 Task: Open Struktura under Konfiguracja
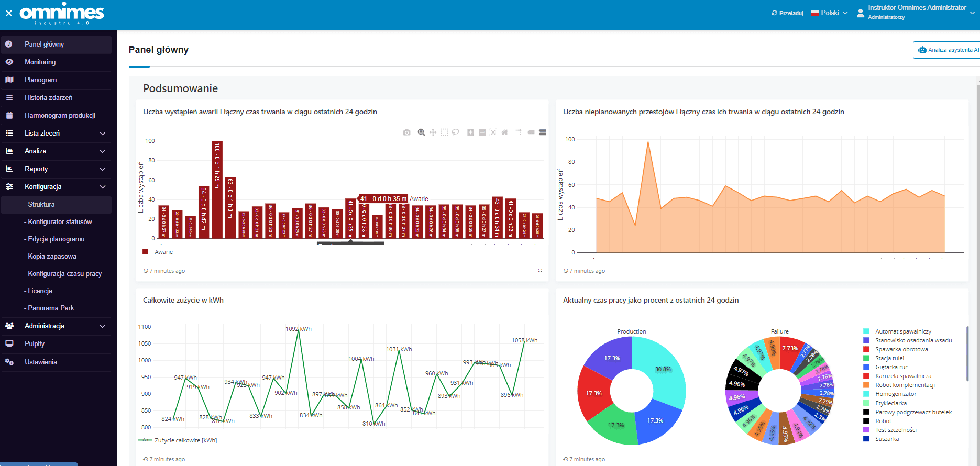[56, 205]
